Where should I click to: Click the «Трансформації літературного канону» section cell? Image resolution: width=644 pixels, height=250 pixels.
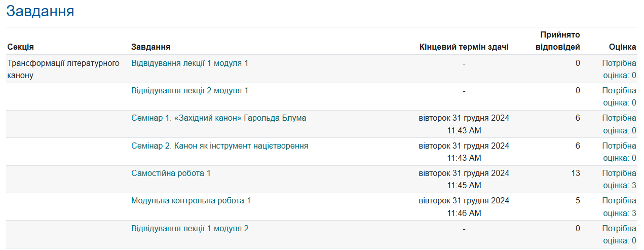point(63,69)
